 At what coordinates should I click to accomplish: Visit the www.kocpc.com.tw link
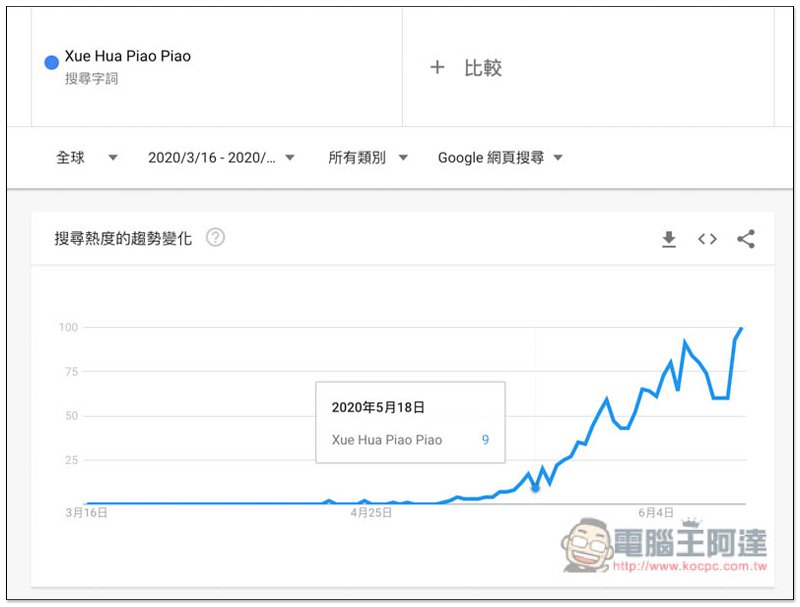tap(688, 567)
